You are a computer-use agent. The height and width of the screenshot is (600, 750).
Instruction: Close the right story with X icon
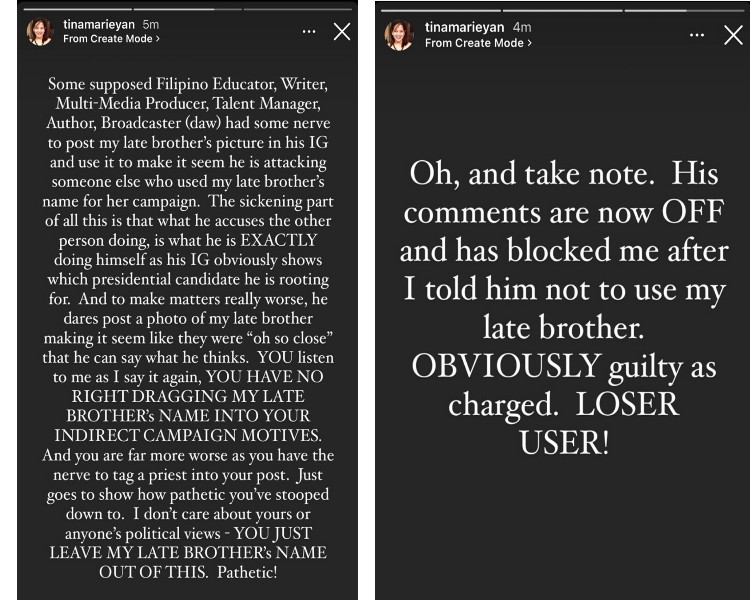733,35
